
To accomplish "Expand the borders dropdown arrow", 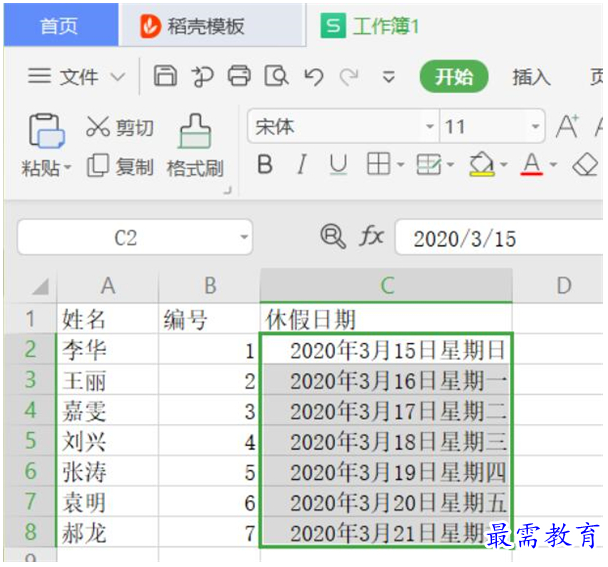I will (401, 164).
